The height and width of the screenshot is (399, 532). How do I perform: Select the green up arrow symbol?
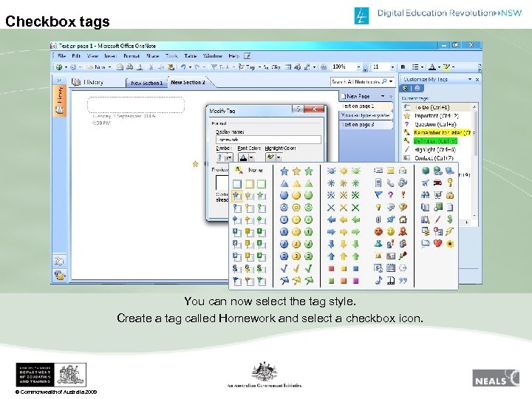355,256
